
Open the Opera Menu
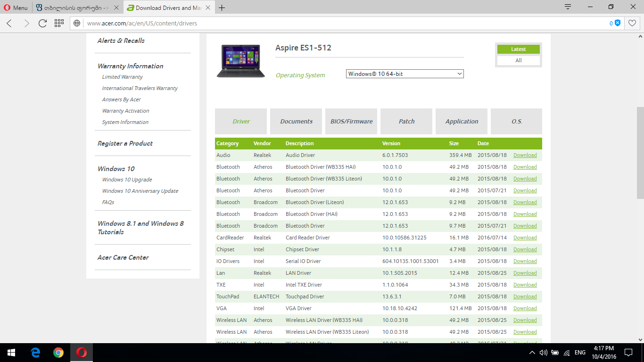[x=16, y=8]
